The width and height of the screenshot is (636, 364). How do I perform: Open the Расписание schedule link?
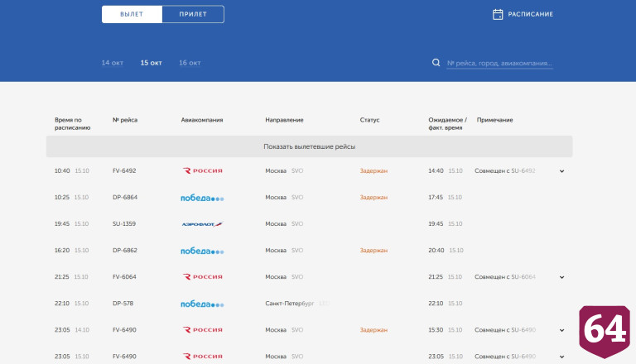click(x=530, y=14)
